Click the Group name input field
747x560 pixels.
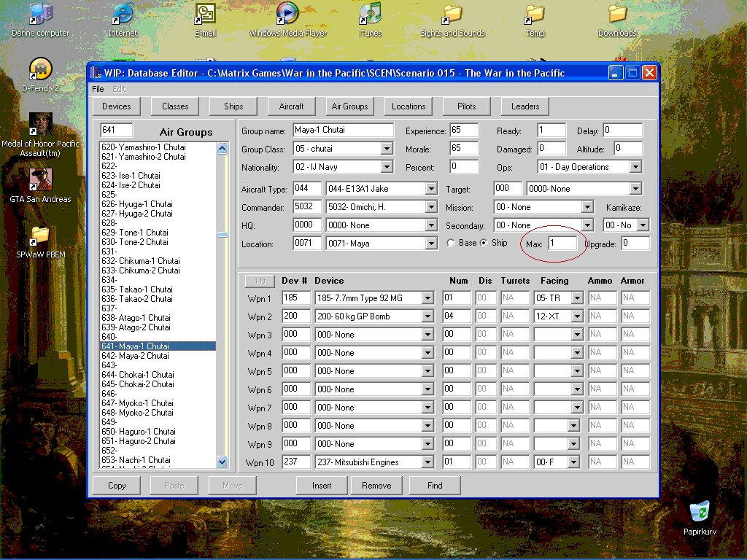coord(343,131)
